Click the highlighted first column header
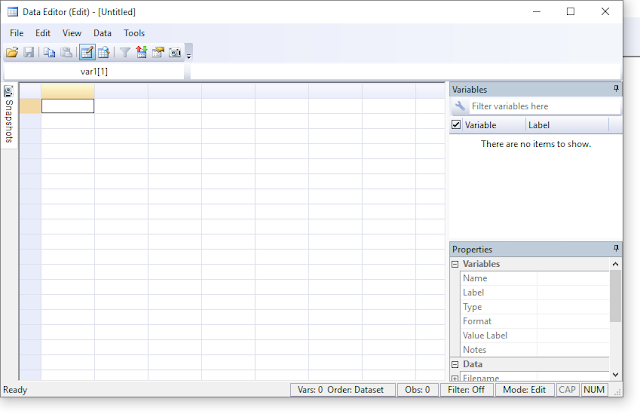 (x=68, y=91)
